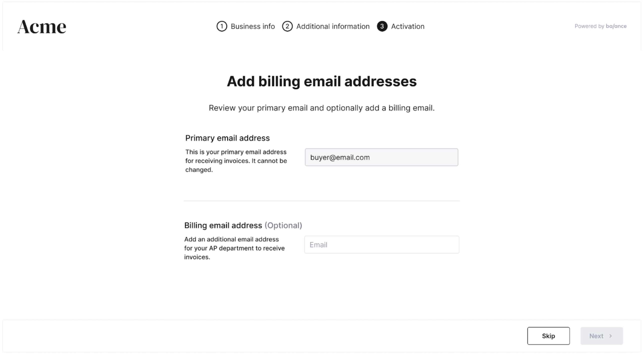Click the (Optional) text label
644x355 pixels.
tap(283, 225)
